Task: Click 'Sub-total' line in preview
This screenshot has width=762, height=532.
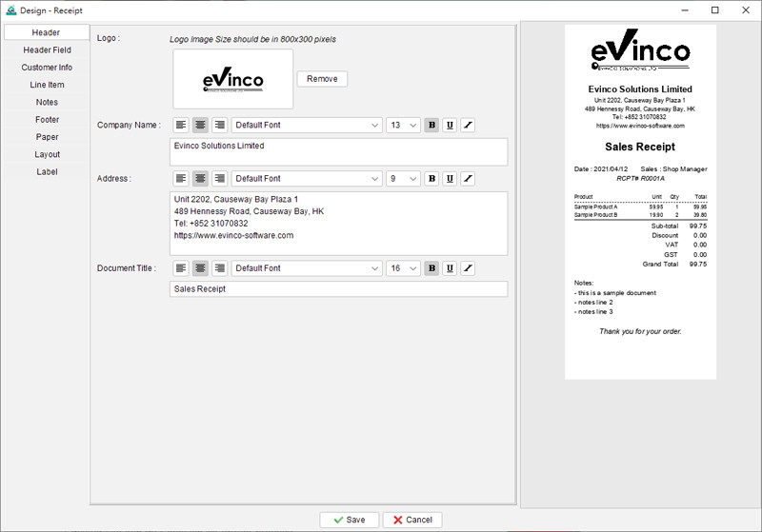Action: (679, 227)
